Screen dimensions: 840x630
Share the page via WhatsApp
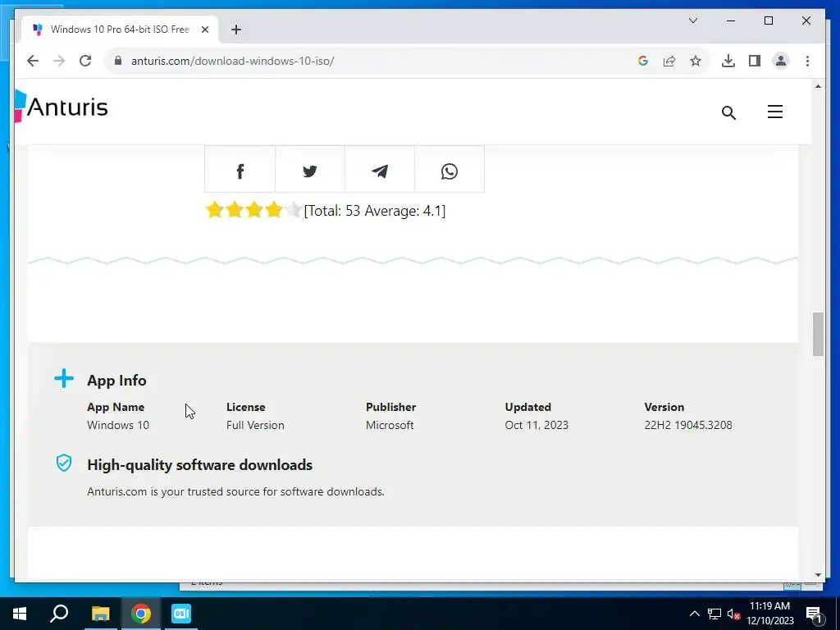point(450,170)
